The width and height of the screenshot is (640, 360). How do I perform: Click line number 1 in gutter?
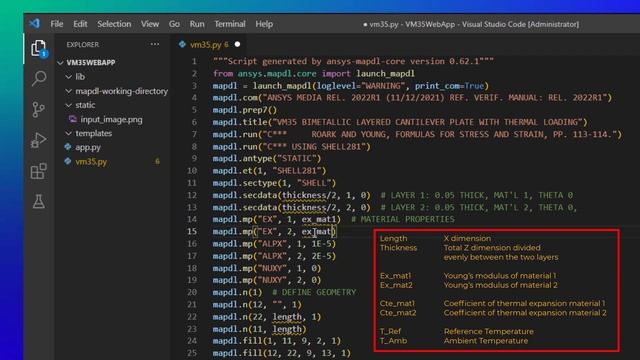194,61
